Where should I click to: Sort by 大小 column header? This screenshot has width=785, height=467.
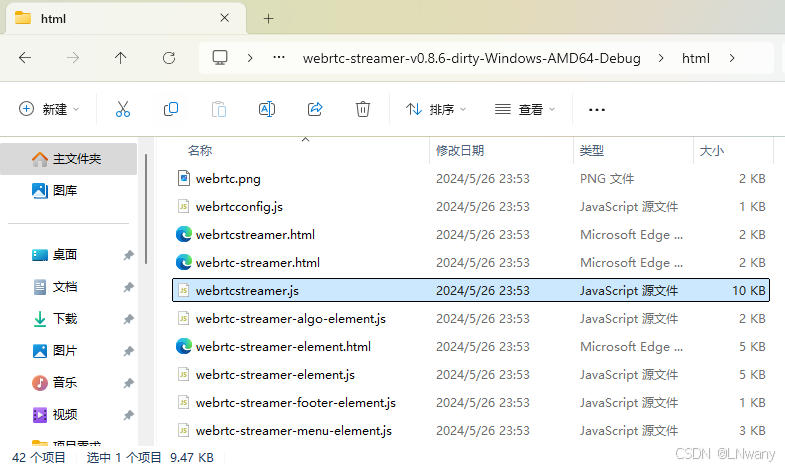tap(711, 150)
